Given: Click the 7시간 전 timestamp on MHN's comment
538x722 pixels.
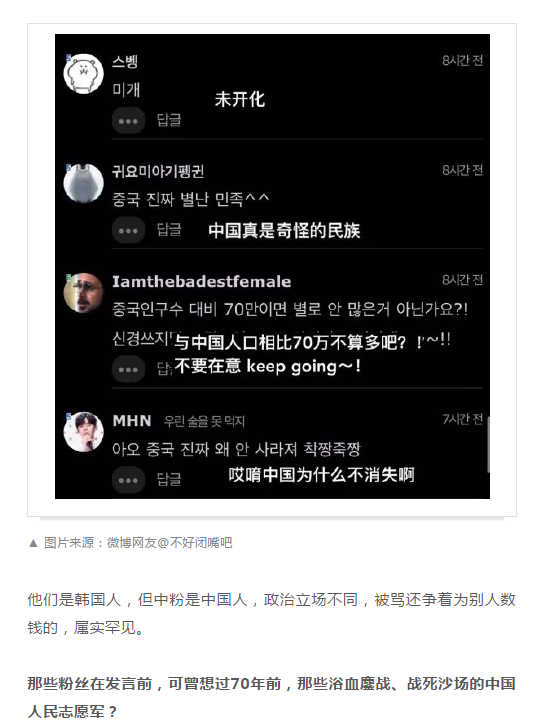Looking at the screenshot, I should (462, 419).
